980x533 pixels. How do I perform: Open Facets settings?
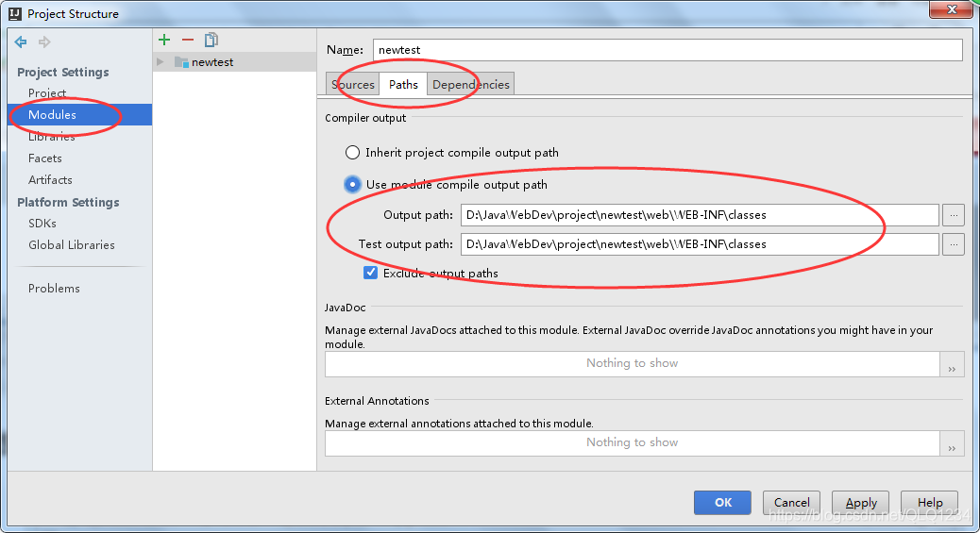pyautogui.click(x=45, y=158)
